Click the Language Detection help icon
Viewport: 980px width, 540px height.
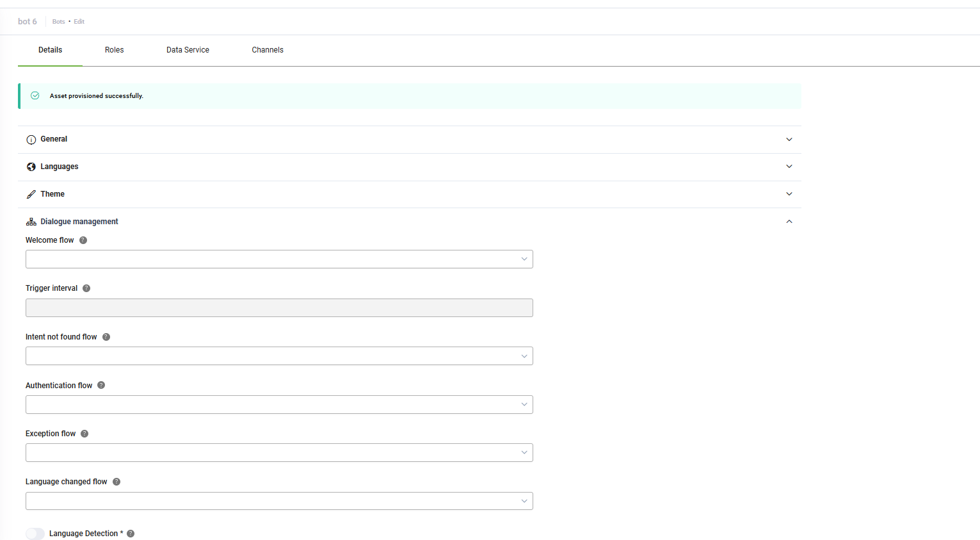click(x=131, y=534)
